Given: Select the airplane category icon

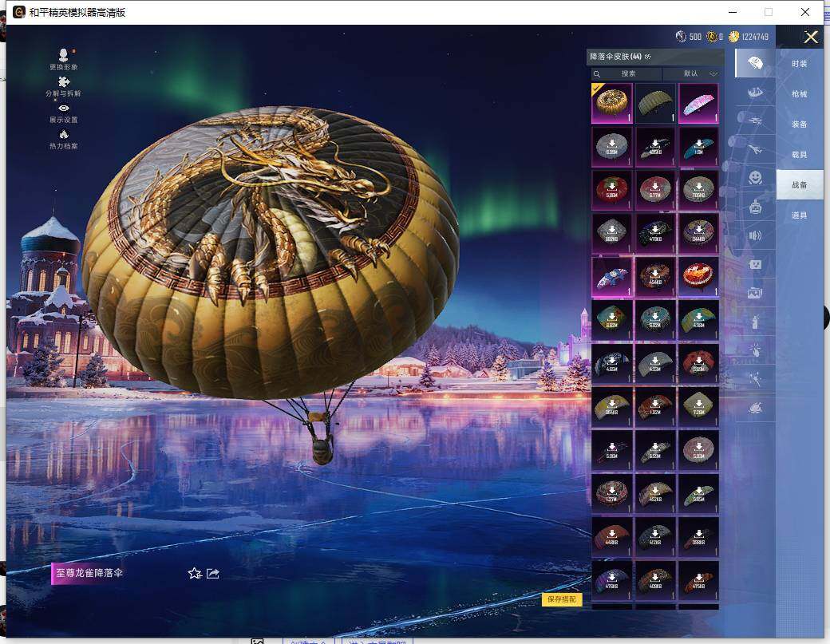Looking at the screenshot, I should tap(755, 149).
